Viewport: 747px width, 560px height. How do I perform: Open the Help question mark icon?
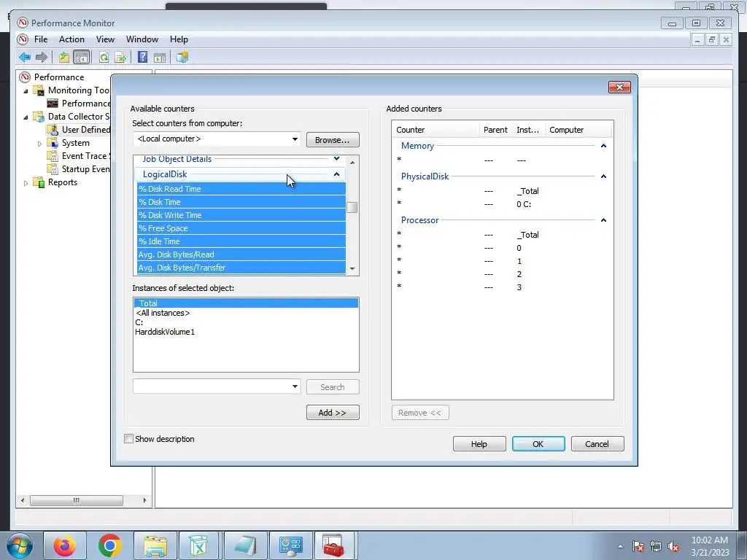[142, 58]
